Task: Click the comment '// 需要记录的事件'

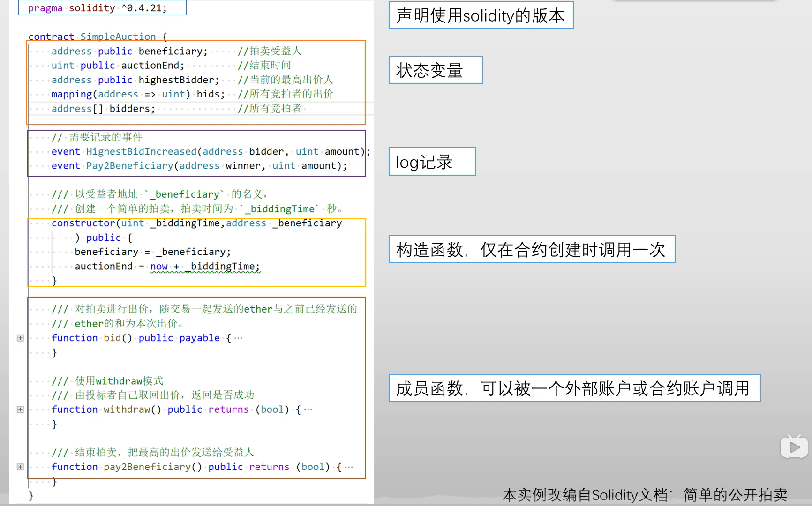Action: click(97, 137)
